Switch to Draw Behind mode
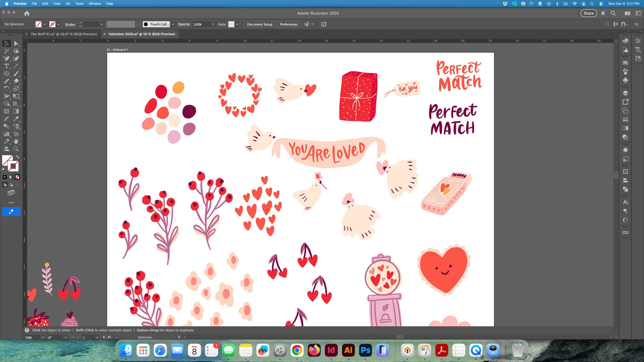This screenshot has width=644, height=362. (11, 185)
